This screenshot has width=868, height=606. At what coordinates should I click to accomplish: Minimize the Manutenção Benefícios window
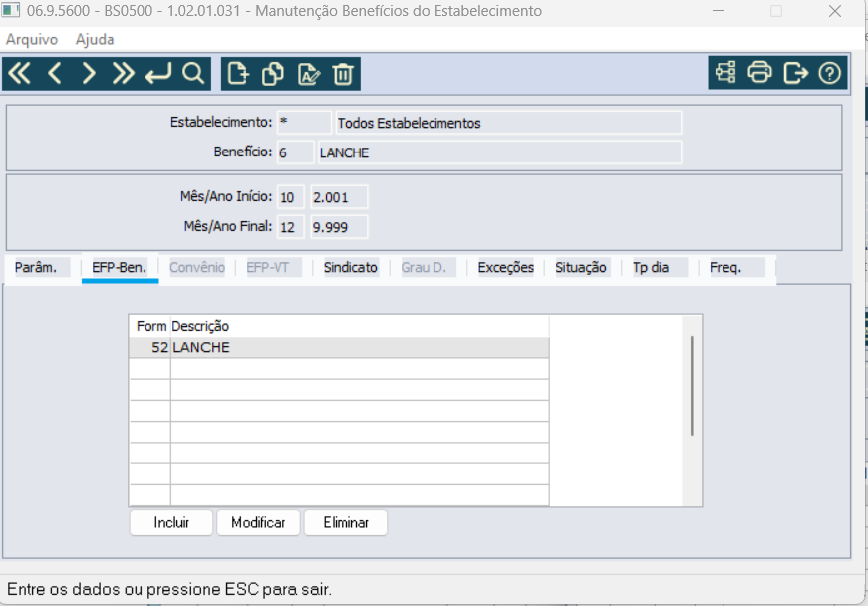[719, 11]
